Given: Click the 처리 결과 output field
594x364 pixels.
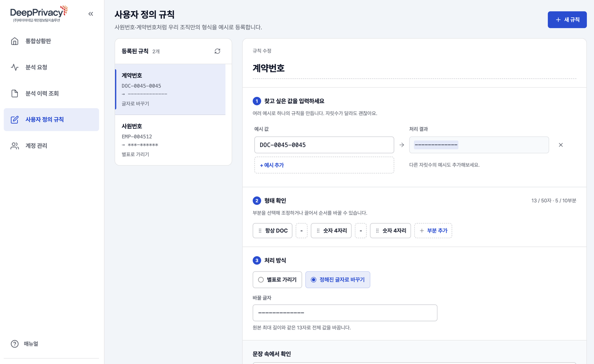Looking at the screenshot, I should [479, 145].
